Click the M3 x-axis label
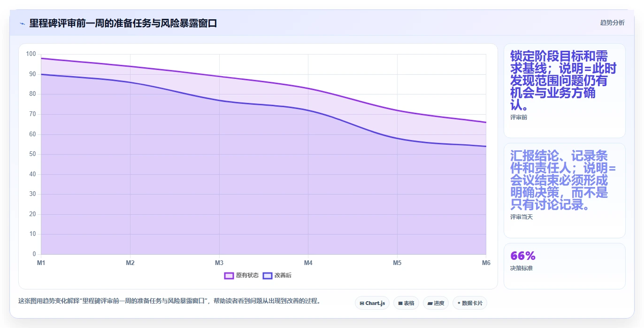 tap(219, 263)
